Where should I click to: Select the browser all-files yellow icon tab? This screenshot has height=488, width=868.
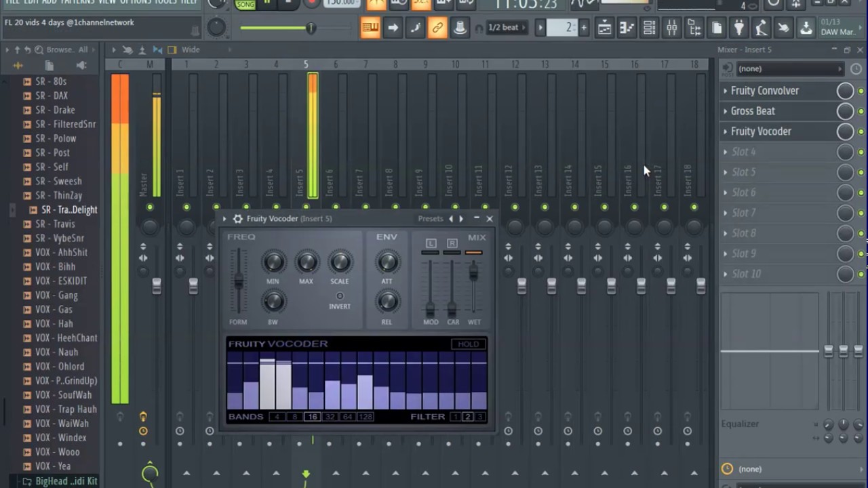(18, 65)
